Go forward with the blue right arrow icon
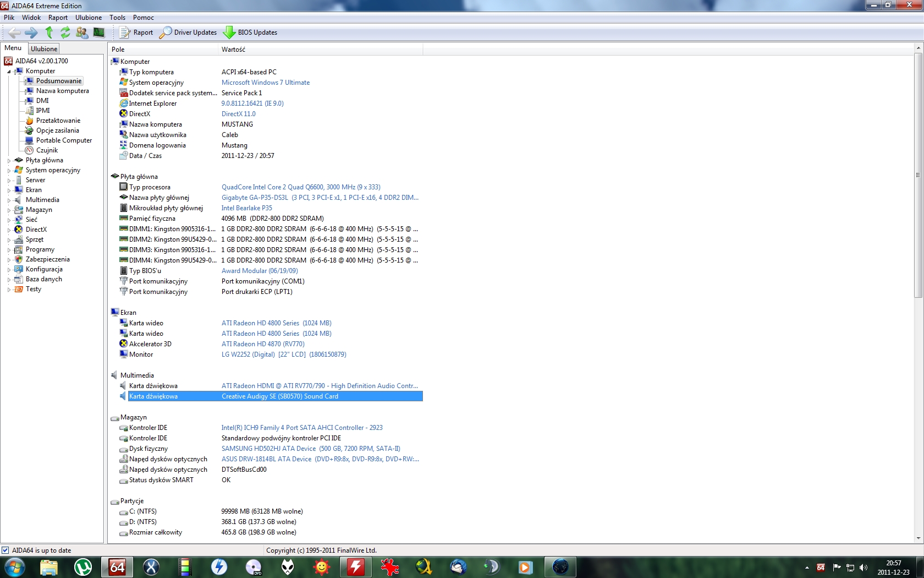924x578 pixels. [x=31, y=32]
